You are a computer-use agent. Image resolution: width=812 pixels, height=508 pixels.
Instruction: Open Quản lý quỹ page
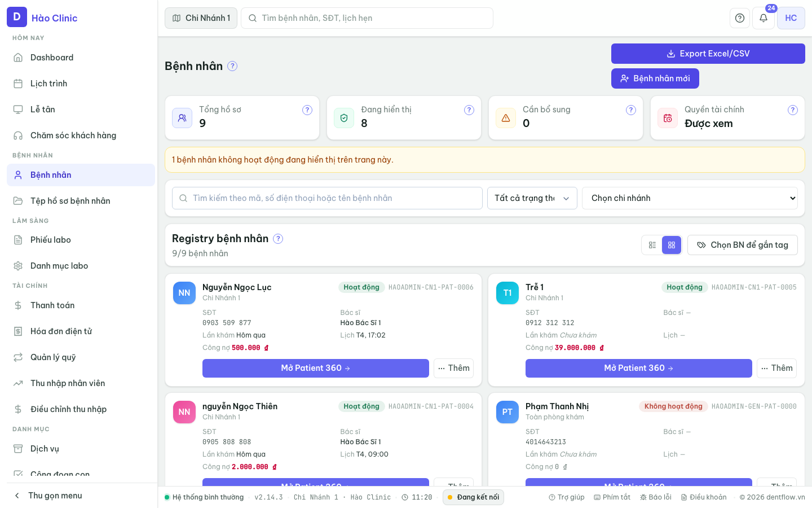tap(81, 357)
